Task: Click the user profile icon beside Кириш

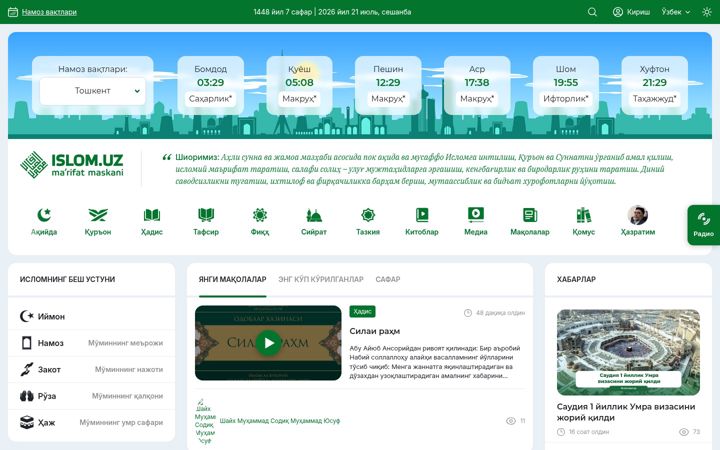Action: 618,12
